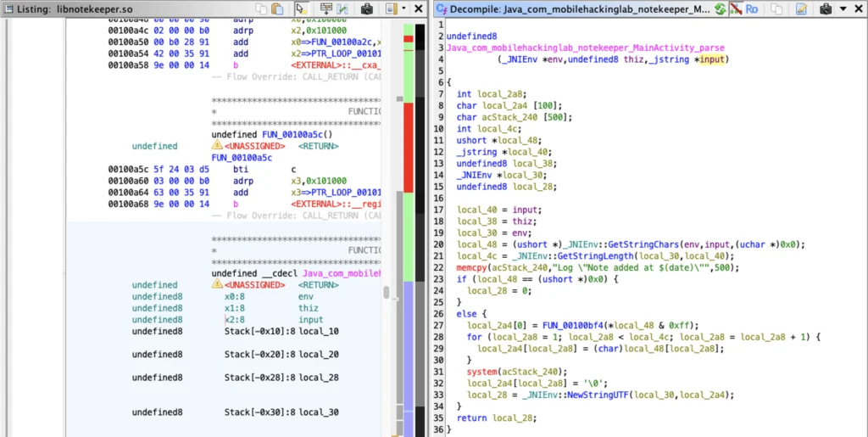Toggle the Ro read-only respect button
The height and width of the screenshot is (437, 868).
tap(752, 8)
